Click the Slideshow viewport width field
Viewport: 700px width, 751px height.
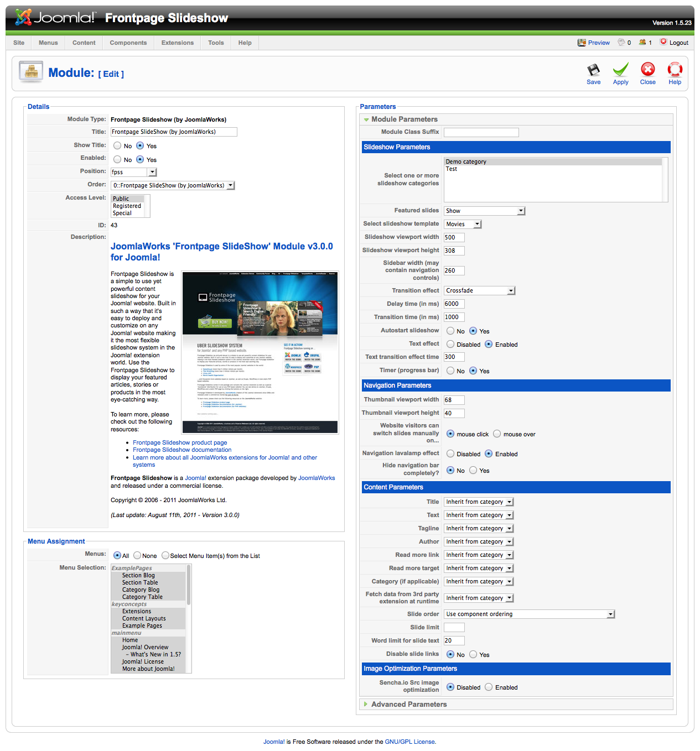[x=454, y=238]
